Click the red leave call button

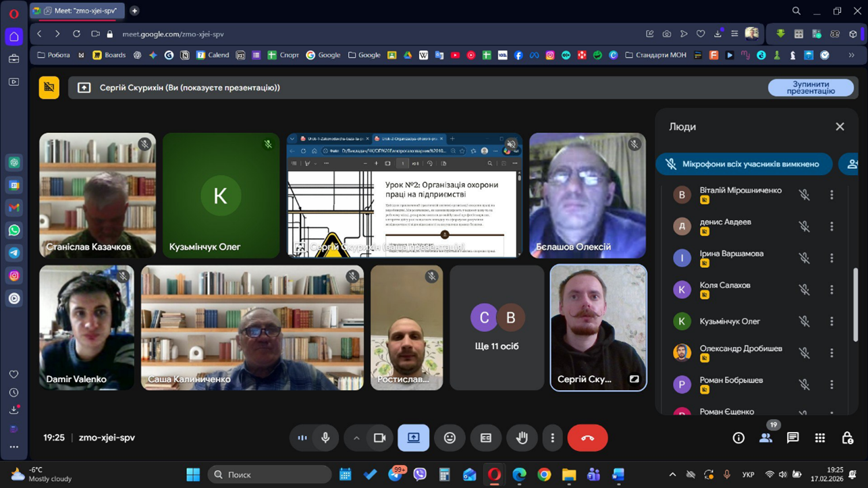point(587,438)
